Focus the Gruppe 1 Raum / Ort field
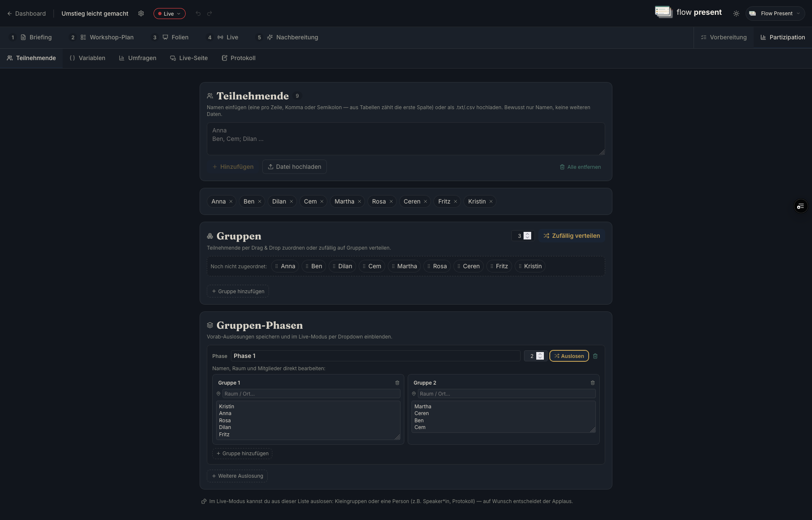 pos(311,394)
